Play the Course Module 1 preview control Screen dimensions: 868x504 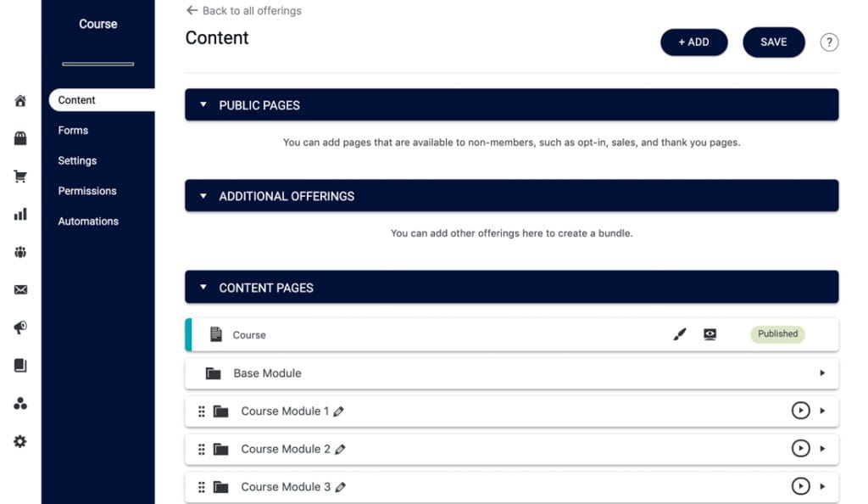coord(801,411)
